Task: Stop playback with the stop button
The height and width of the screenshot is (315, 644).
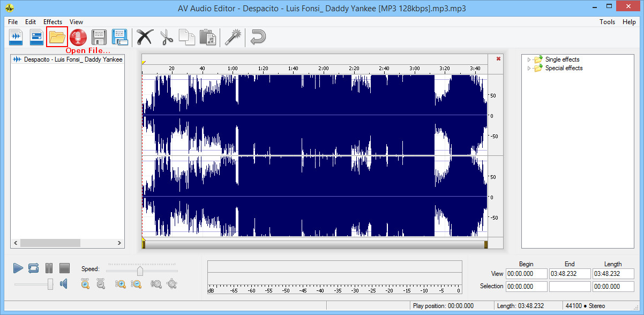Action: [x=64, y=268]
